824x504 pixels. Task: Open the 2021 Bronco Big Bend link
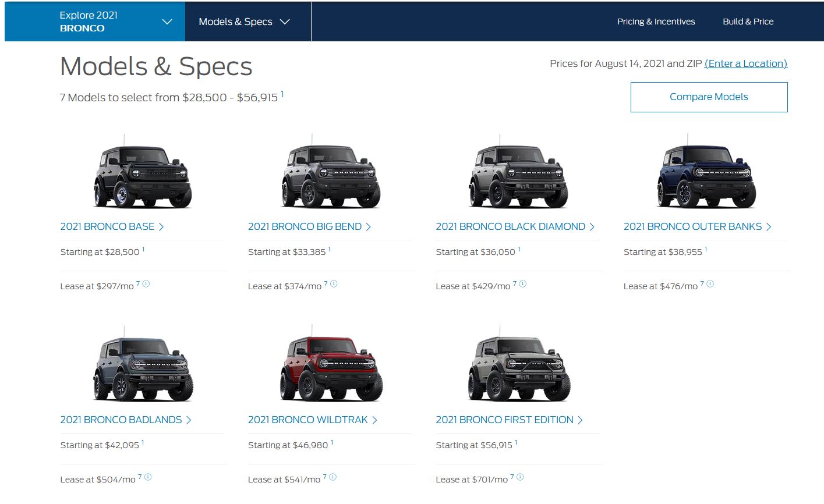[x=310, y=226]
